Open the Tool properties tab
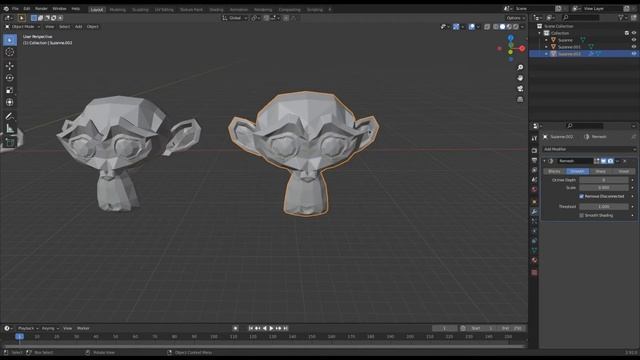This screenshot has height=360, width=640. coord(534,139)
